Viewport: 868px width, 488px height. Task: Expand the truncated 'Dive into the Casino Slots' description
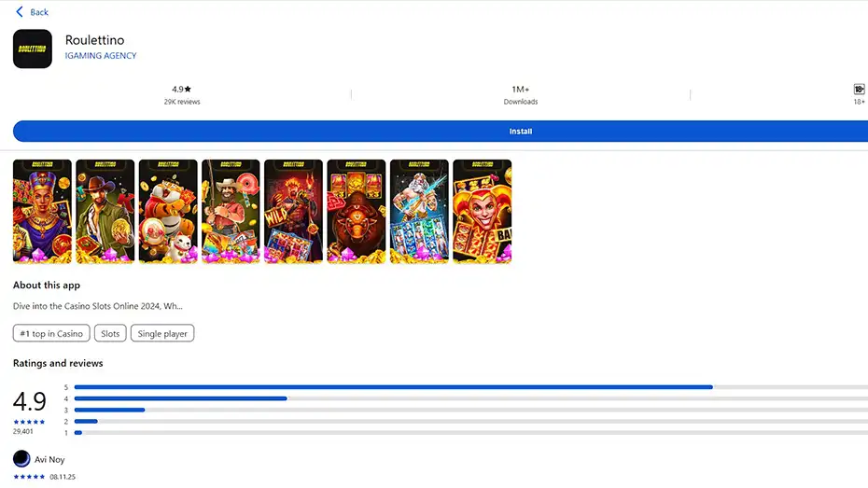97,306
